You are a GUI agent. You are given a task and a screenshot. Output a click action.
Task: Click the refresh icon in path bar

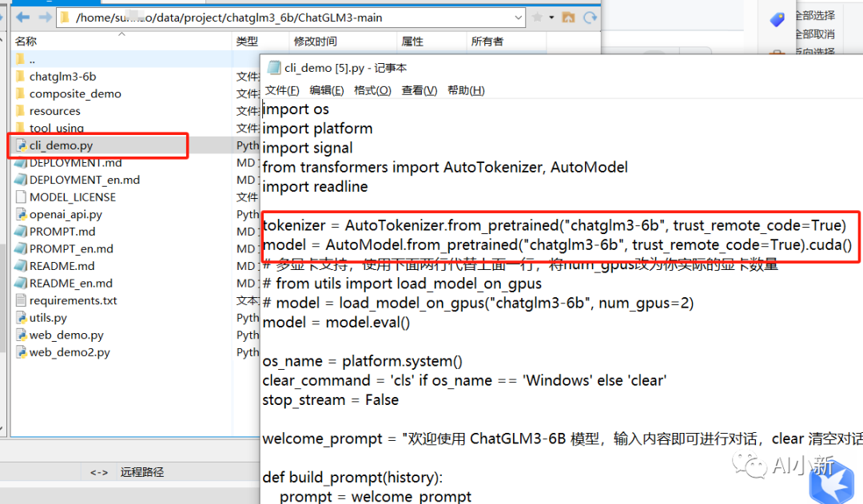(x=590, y=18)
